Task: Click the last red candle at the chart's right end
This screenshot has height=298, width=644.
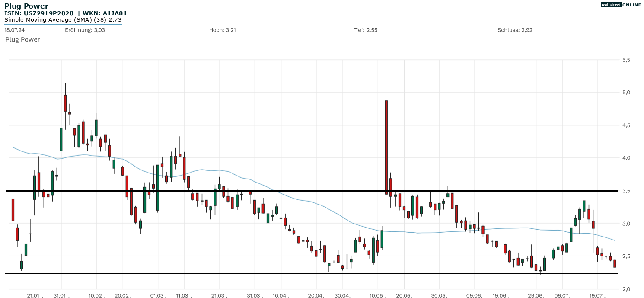Action: [615, 263]
